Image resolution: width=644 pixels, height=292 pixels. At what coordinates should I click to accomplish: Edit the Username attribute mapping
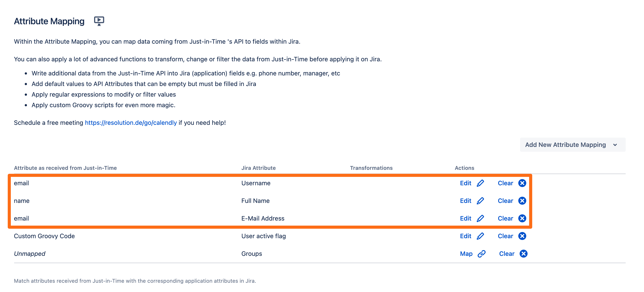[x=465, y=183]
